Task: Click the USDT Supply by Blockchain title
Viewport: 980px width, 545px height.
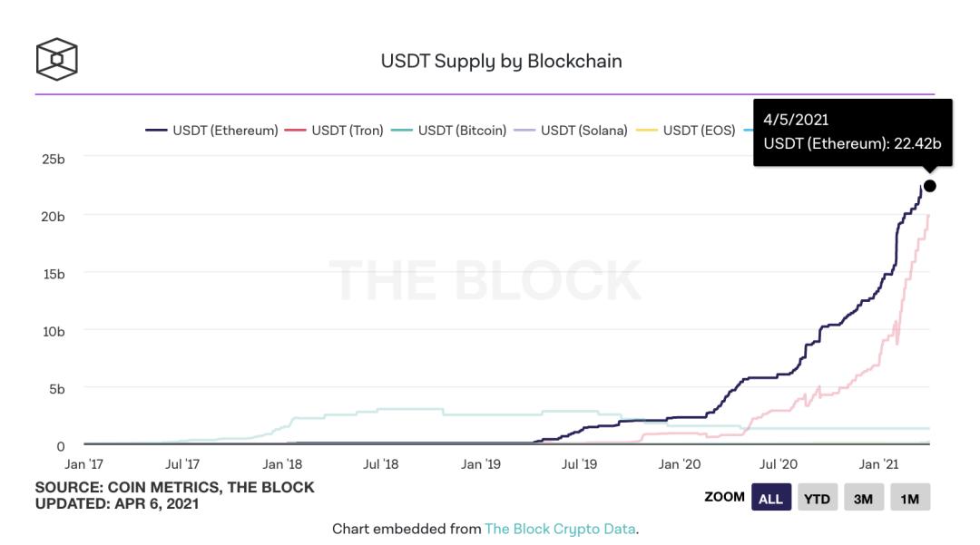Action: coord(501,61)
